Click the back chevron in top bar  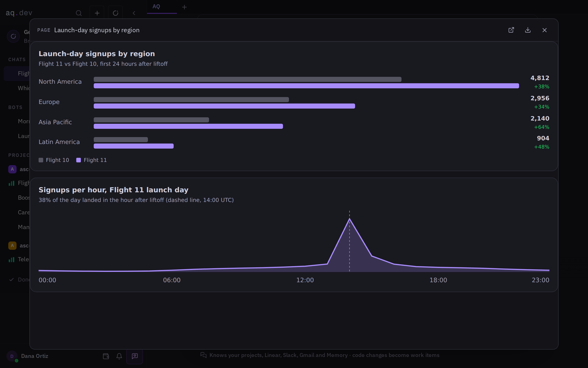pos(134,13)
